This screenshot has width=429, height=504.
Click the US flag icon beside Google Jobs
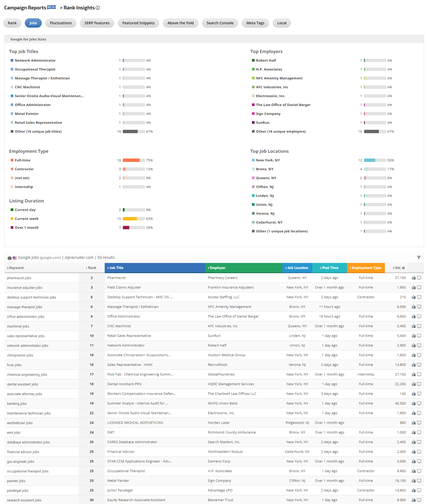coord(15,258)
